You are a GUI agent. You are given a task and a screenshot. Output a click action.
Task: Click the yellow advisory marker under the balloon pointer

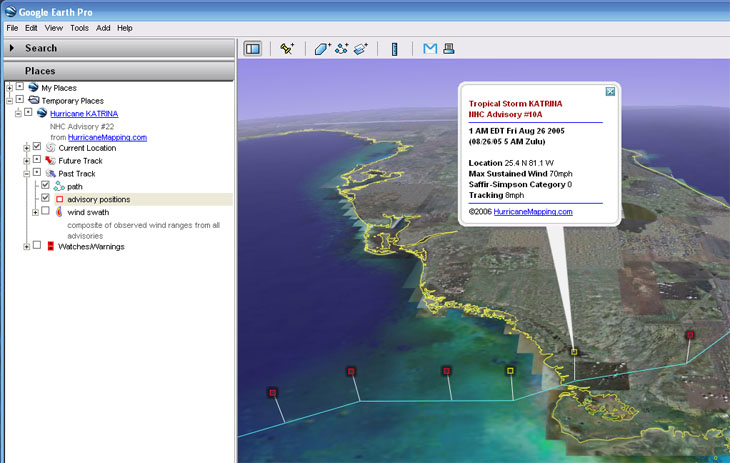[x=574, y=352]
